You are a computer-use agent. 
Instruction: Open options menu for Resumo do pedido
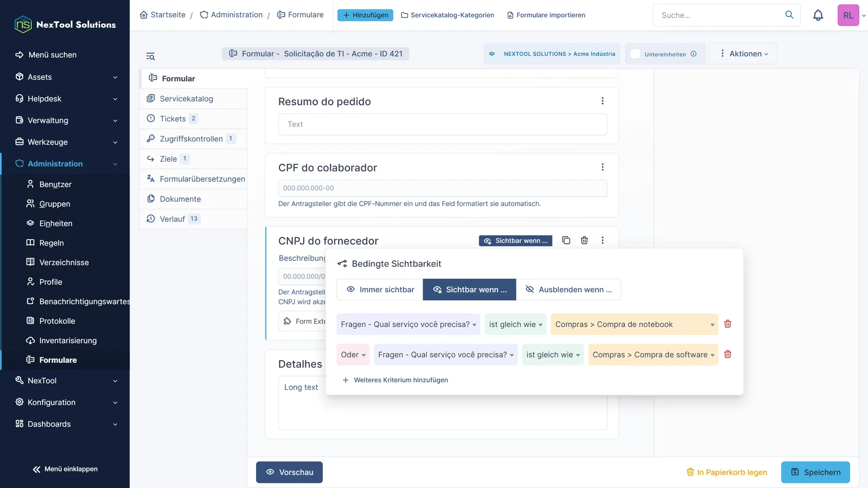click(603, 101)
